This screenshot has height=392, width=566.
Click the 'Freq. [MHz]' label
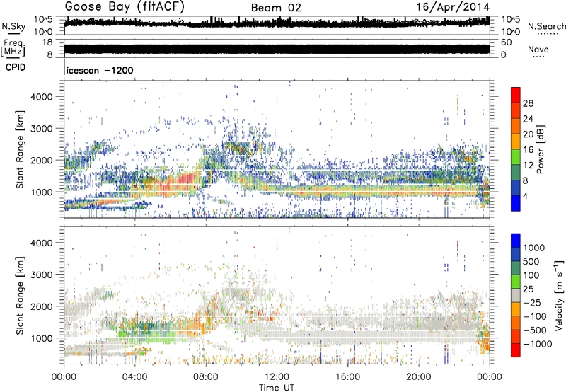coord(13,48)
